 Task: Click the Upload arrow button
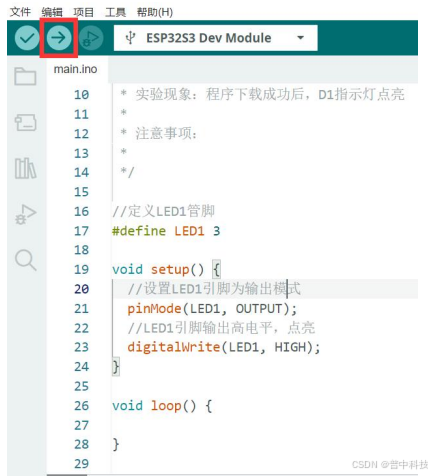pos(59,38)
